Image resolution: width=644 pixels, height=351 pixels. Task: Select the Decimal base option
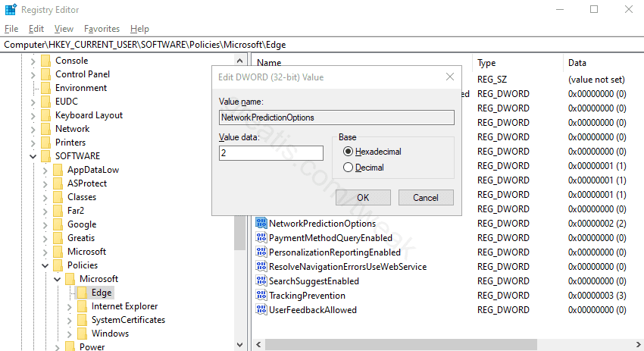349,168
